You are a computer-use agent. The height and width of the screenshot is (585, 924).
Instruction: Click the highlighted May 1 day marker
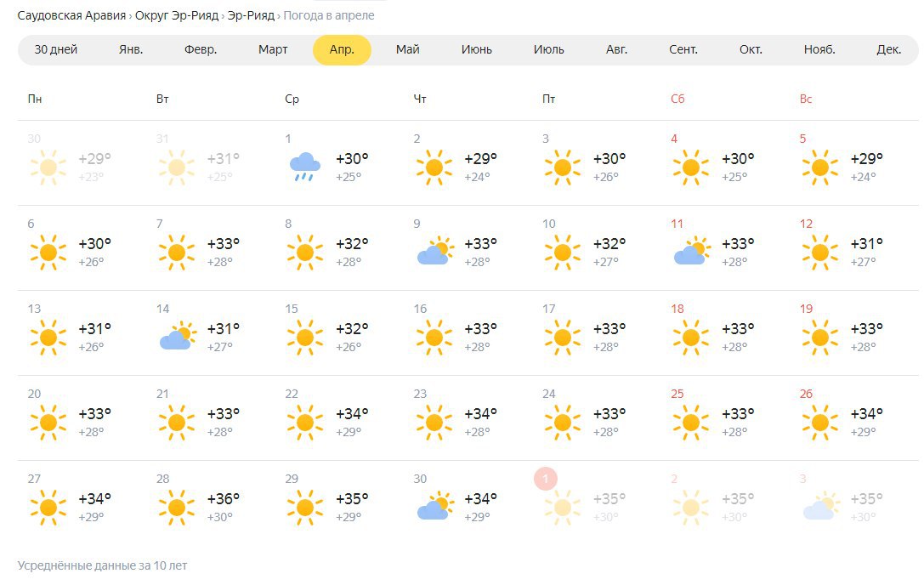[x=546, y=478]
